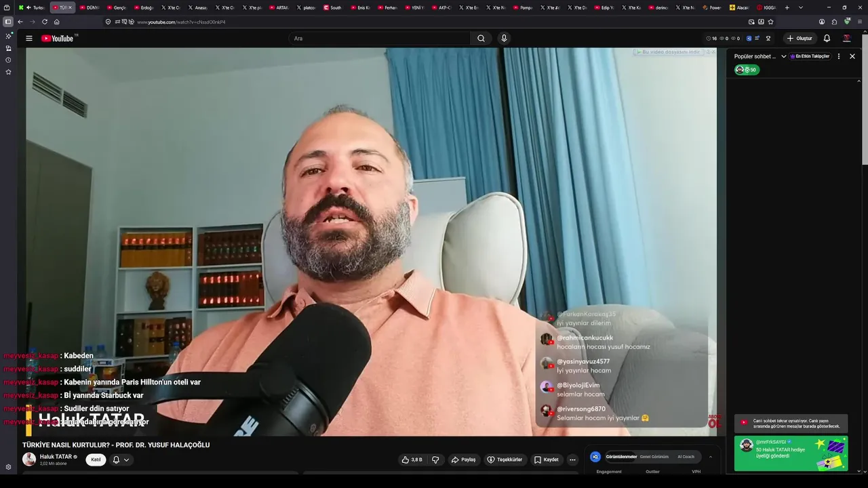Open YouTube notifications bell
This screenshot has height=488, width=868.
[827, 39]
